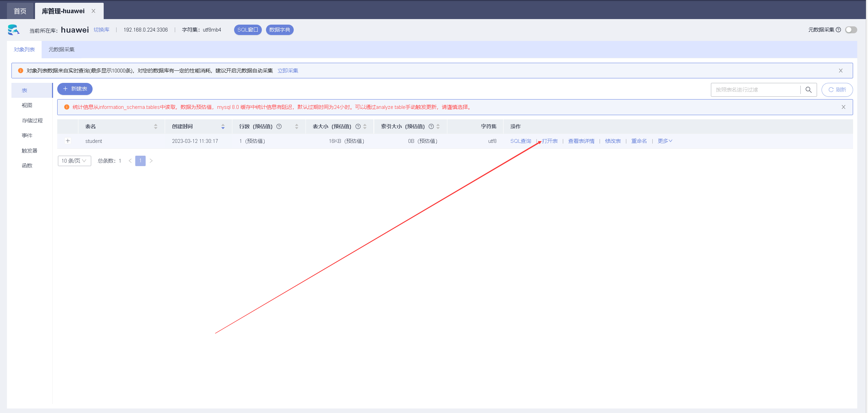Image resolution: width=868 pixels, height=413 pixels.
Task: Close the red statistics warning banner
Action: coord(843,107)
